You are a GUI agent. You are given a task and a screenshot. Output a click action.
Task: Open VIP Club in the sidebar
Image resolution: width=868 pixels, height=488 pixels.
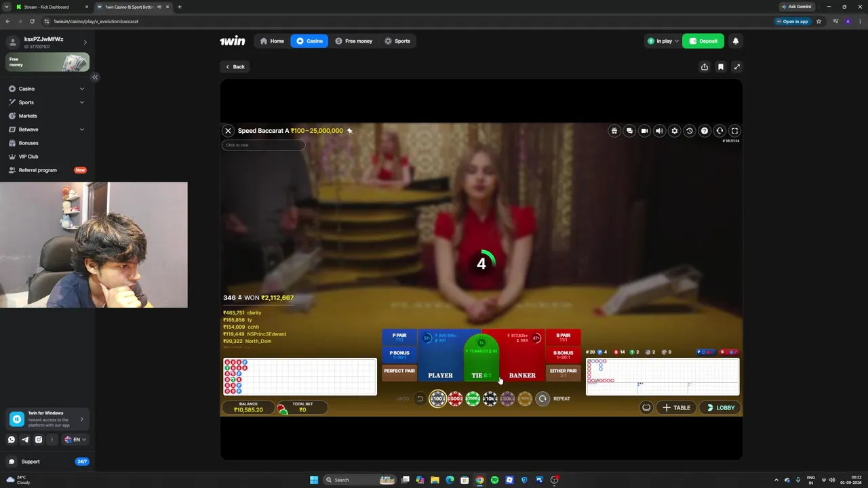tap(46, 157)
